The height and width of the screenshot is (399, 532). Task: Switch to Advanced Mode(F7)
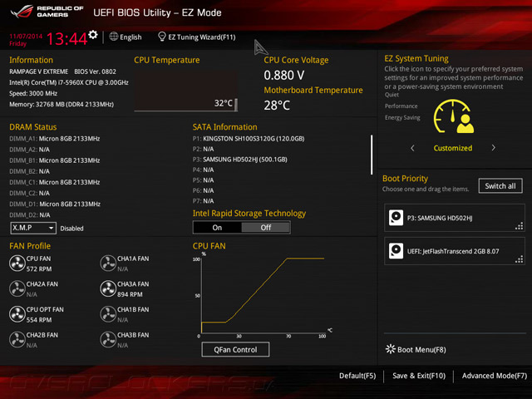495,376
